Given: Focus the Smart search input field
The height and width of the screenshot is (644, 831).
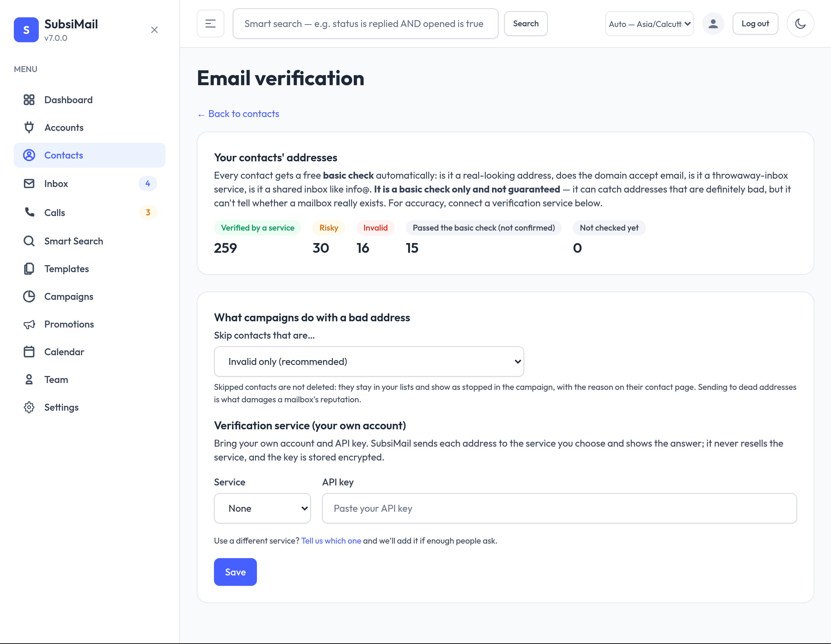Looking at the screenshot, I should [x=365, y=24].
